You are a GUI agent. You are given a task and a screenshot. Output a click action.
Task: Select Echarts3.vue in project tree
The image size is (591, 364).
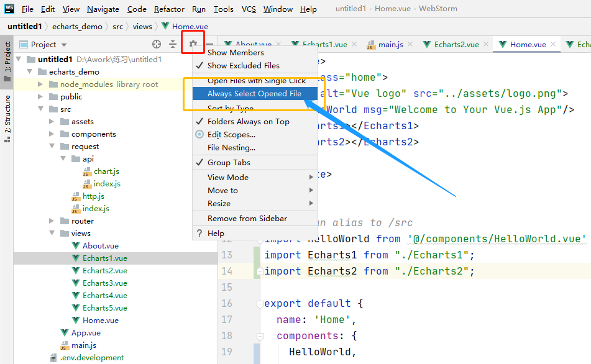point(105,283)
